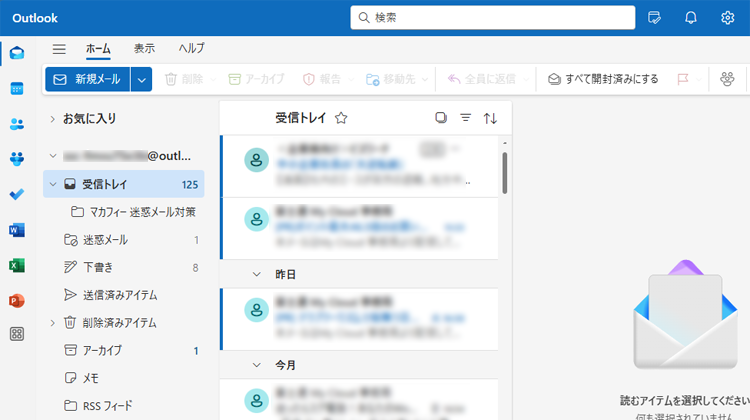Viewport: 750px width, 420px height.
Task: Switch to the 表示 tab
Action: tap(144, 48)
